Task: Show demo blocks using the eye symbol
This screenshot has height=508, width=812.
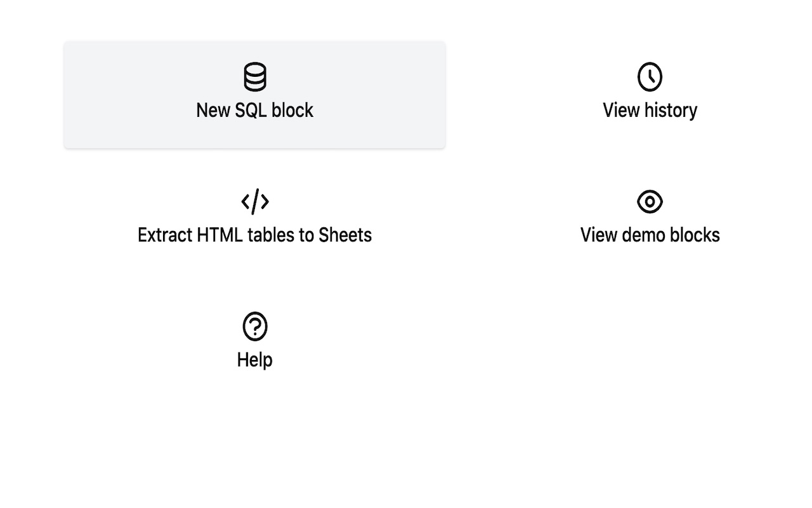Action: pyautogui.click(x=650, y=202)
